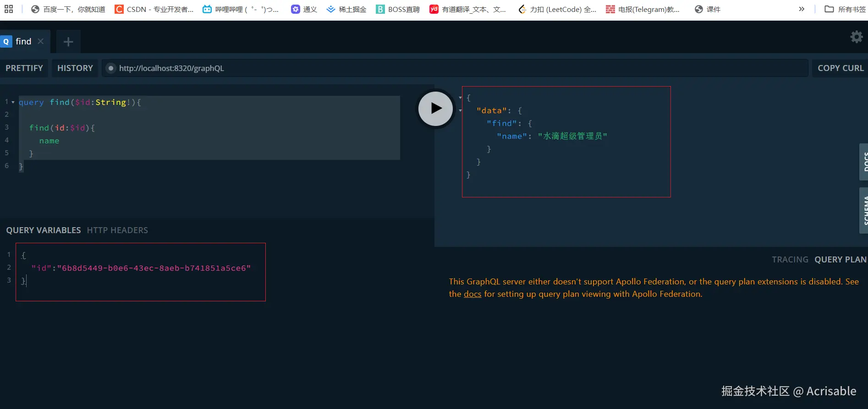
Task: Copy the request with COPY CURL
Action: [841, 68]
